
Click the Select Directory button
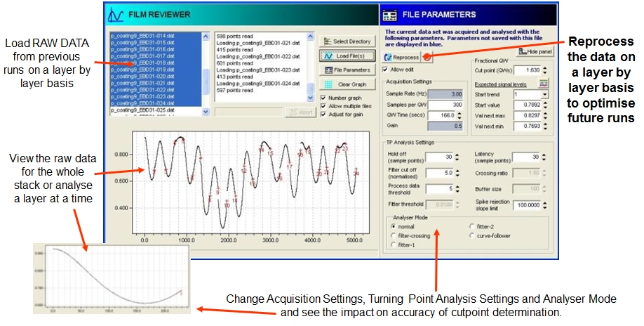tap(347, 41)
